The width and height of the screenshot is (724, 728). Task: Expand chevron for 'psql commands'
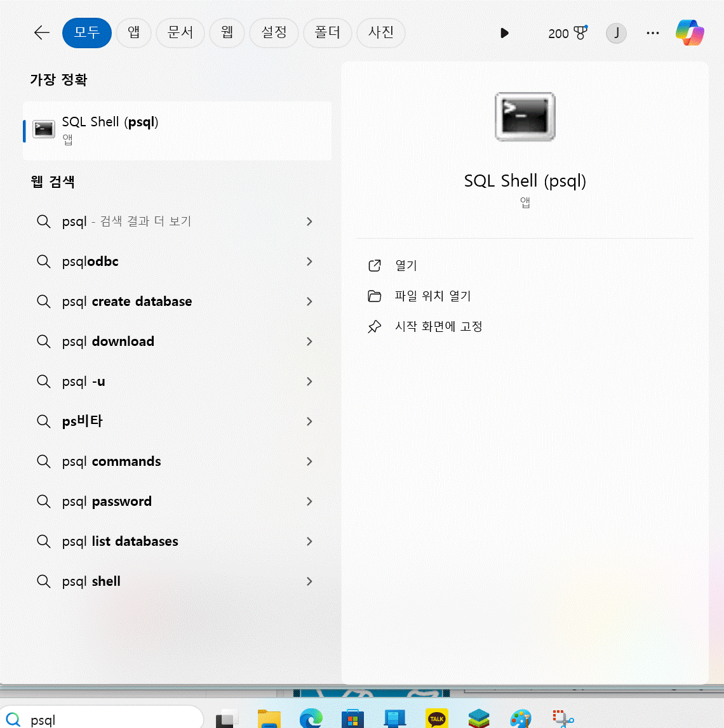309,461
